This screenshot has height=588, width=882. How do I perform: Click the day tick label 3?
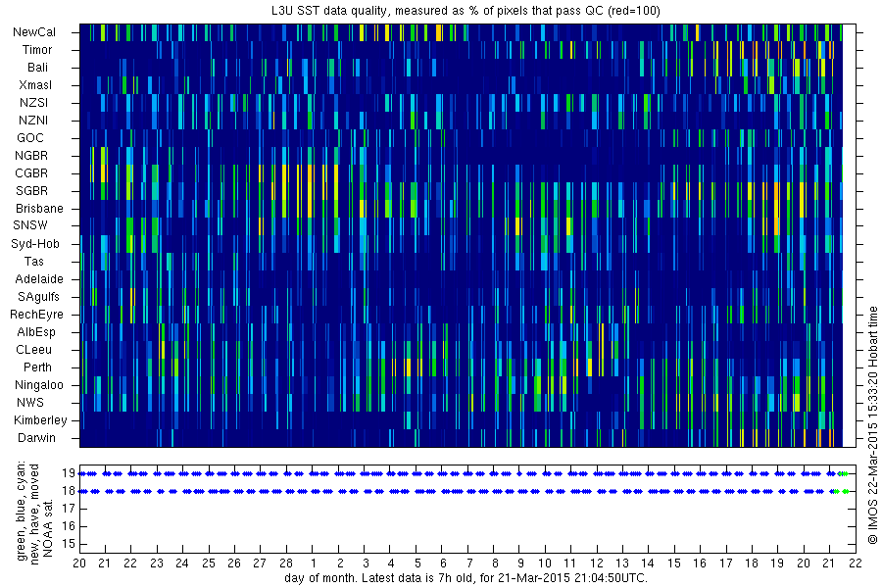(366, 563)
